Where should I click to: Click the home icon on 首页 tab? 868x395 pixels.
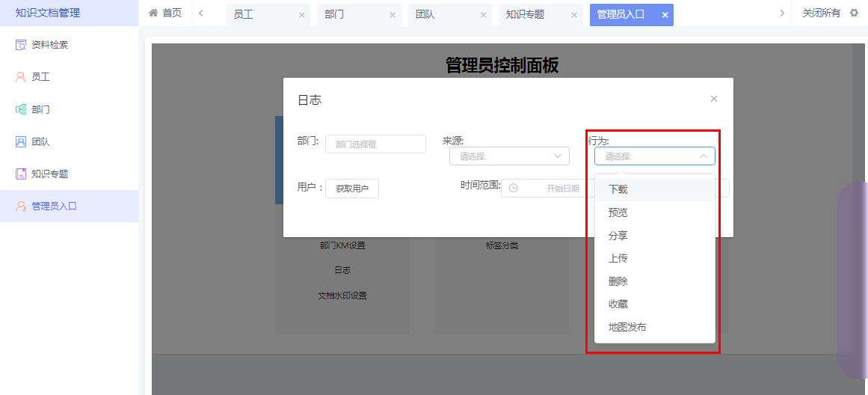point(153,13)
